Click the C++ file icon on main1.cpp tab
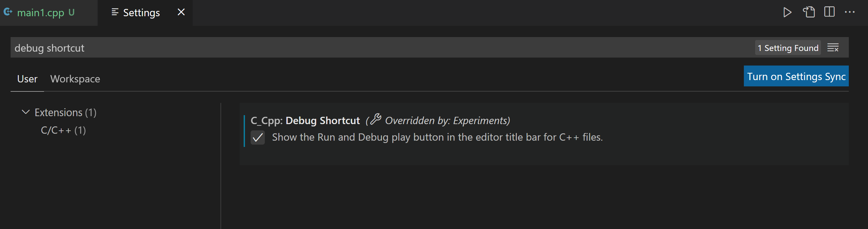Image resolution: width=868 pixels, height=229 pixels. [x=8, y=12]
